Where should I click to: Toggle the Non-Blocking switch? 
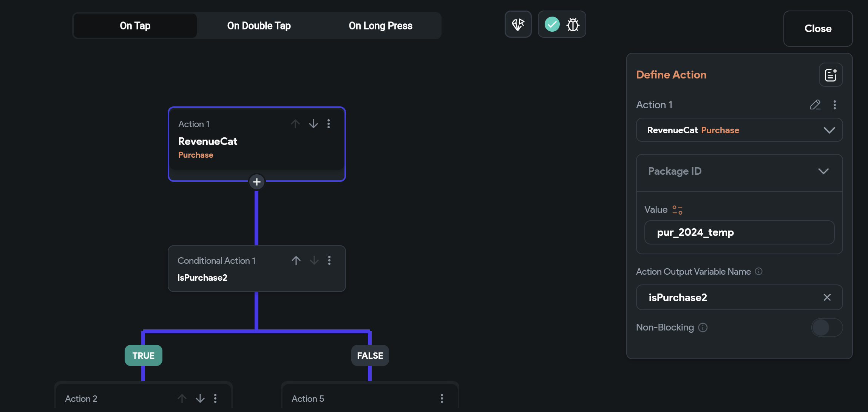[826, 327]
